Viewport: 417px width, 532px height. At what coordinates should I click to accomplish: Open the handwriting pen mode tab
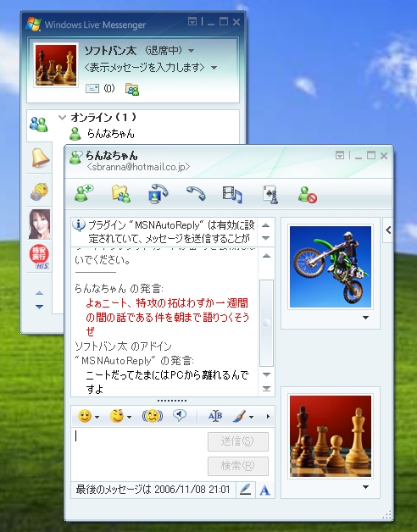[245, 490]
